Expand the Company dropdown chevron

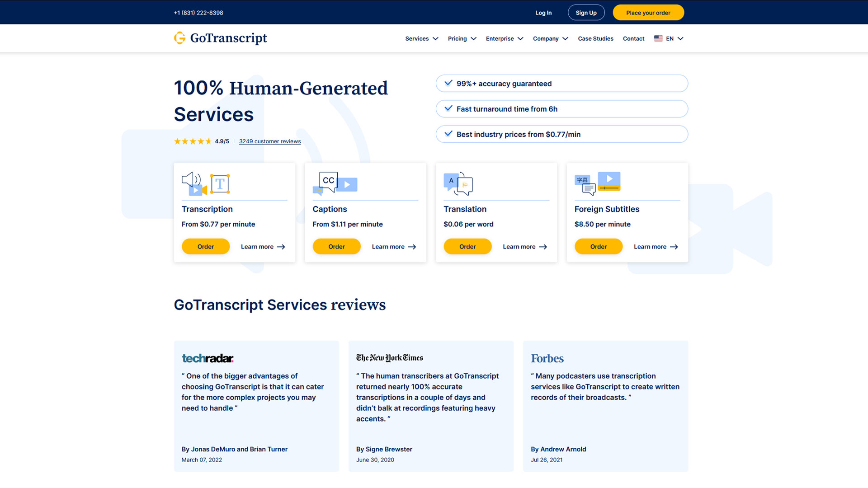coord(565,39)
